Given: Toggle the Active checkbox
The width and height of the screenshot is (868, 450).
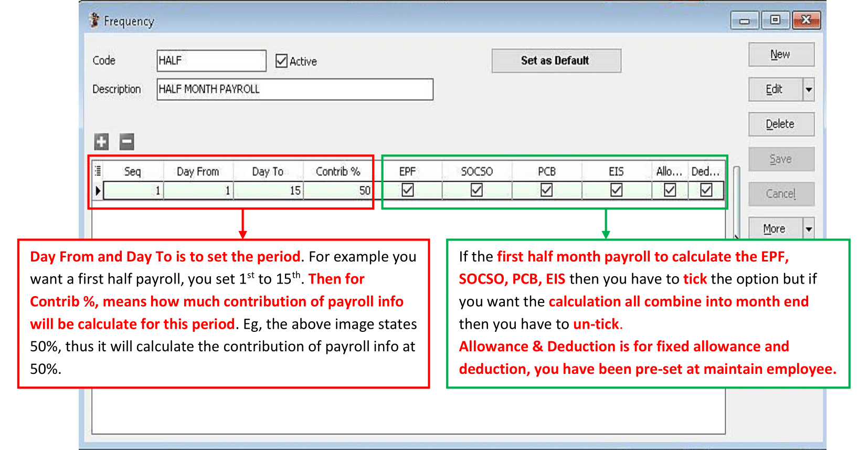Looking at the screenshot, I should 282,61.
